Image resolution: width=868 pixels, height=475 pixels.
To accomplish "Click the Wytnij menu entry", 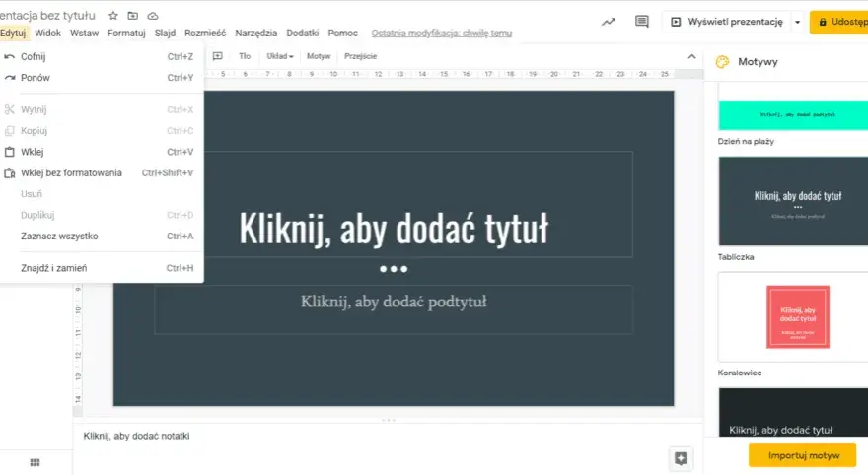I will pyautogui.click(x=102, y=109).
